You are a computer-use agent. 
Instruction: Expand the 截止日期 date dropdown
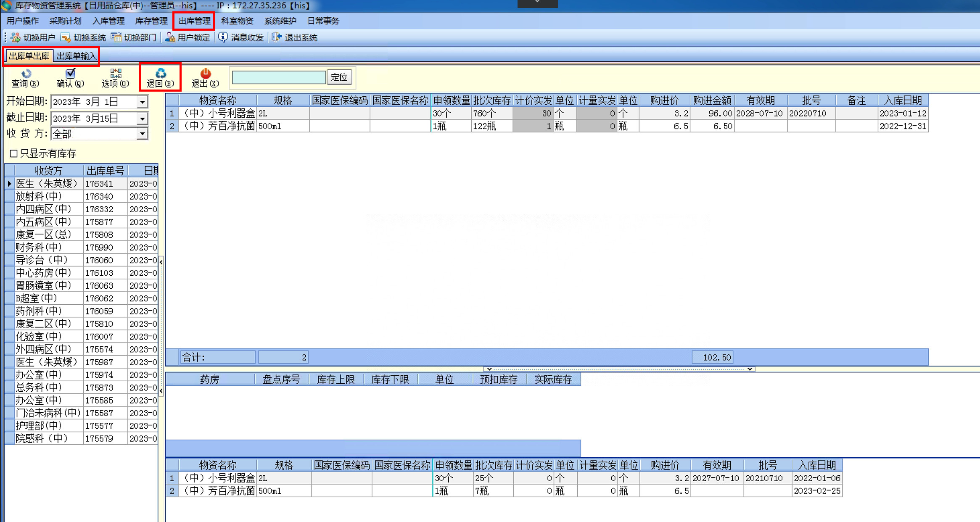pos(143,119)
